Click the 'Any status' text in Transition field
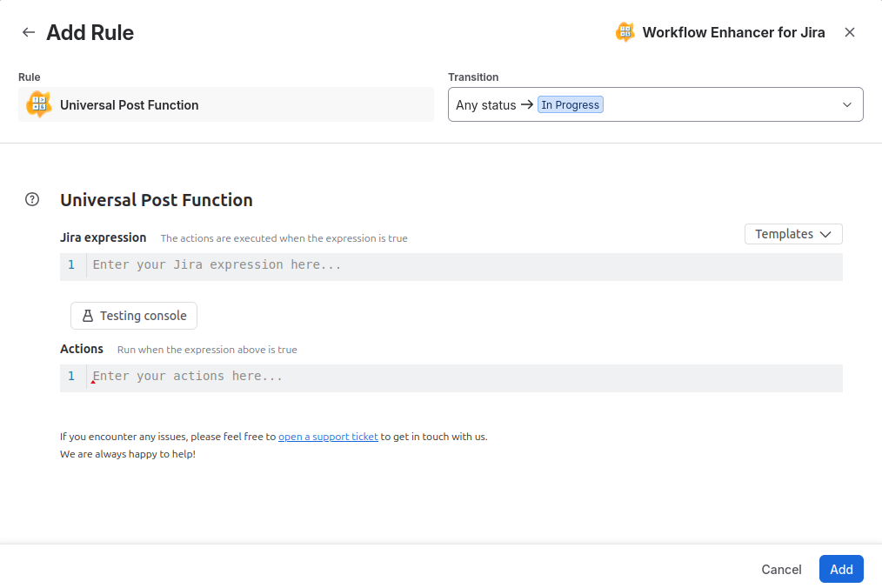Viewport: 882px width, 588px height. point(485,105)
